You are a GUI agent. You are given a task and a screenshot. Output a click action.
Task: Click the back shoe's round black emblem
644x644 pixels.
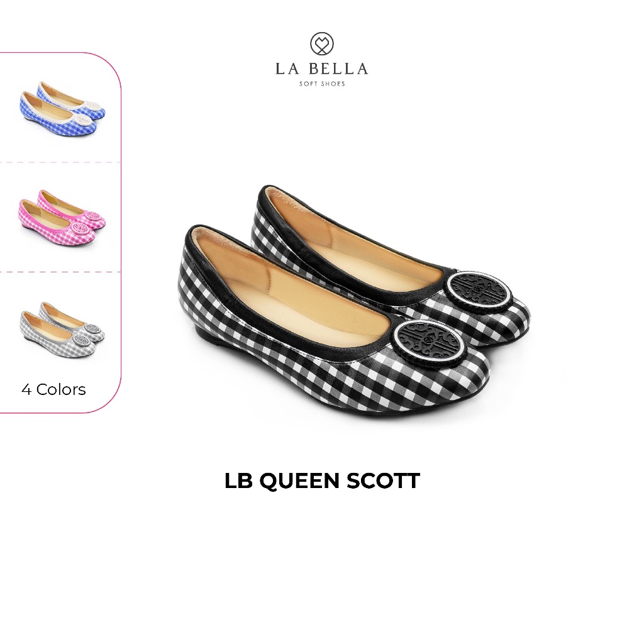[x=479, y=292]
